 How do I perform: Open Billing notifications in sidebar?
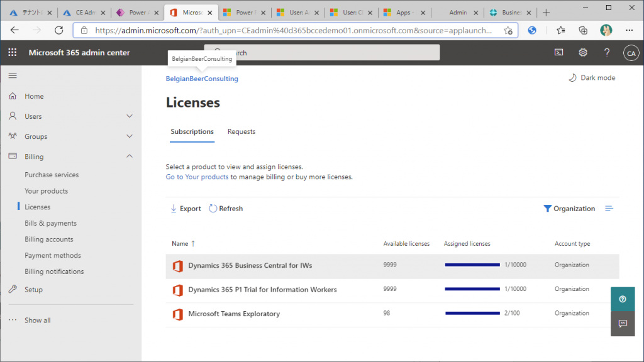(x=54, y=271)
